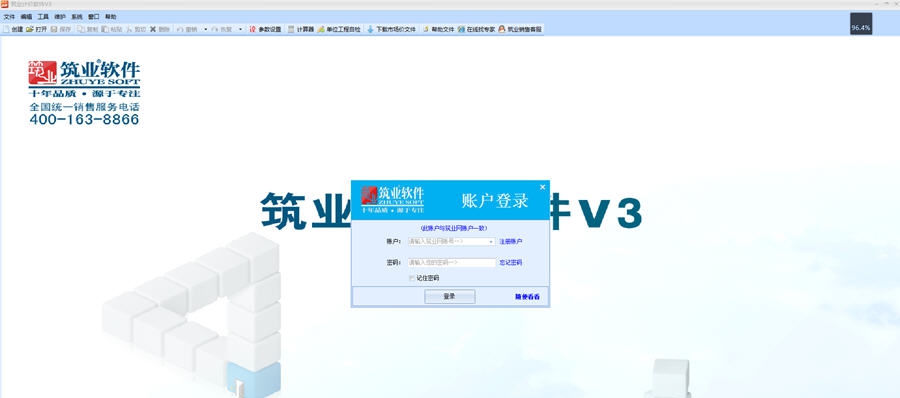The height and width of the screenshot is (398, 900).
Task: Click the 剪切 (cut) scissors icon
Action: [x=129, y=29]
